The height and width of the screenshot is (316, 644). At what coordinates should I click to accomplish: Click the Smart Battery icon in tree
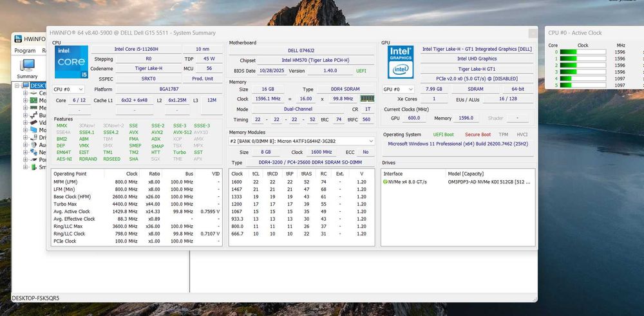click(33, 167)
